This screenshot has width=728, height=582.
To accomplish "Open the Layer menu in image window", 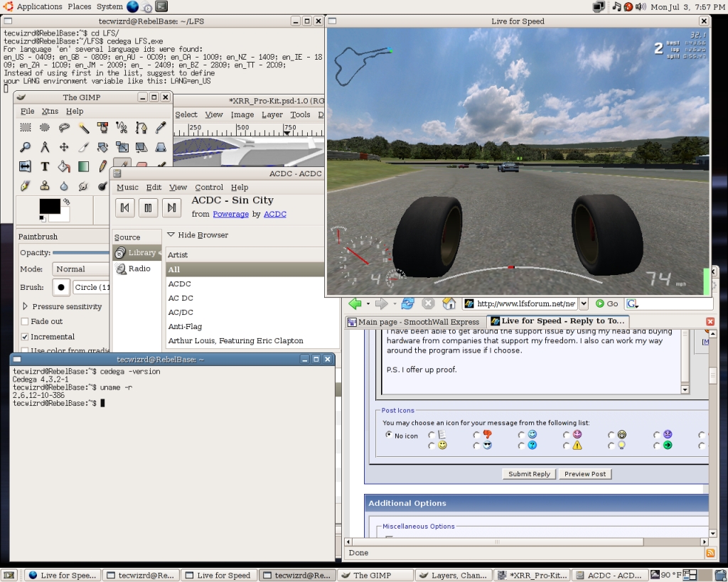I will tap(272, 114).
